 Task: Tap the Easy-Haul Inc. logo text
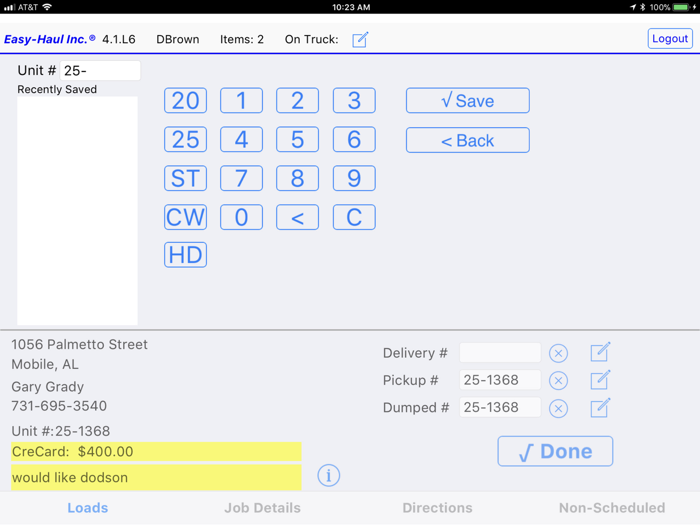click(50, 39)
